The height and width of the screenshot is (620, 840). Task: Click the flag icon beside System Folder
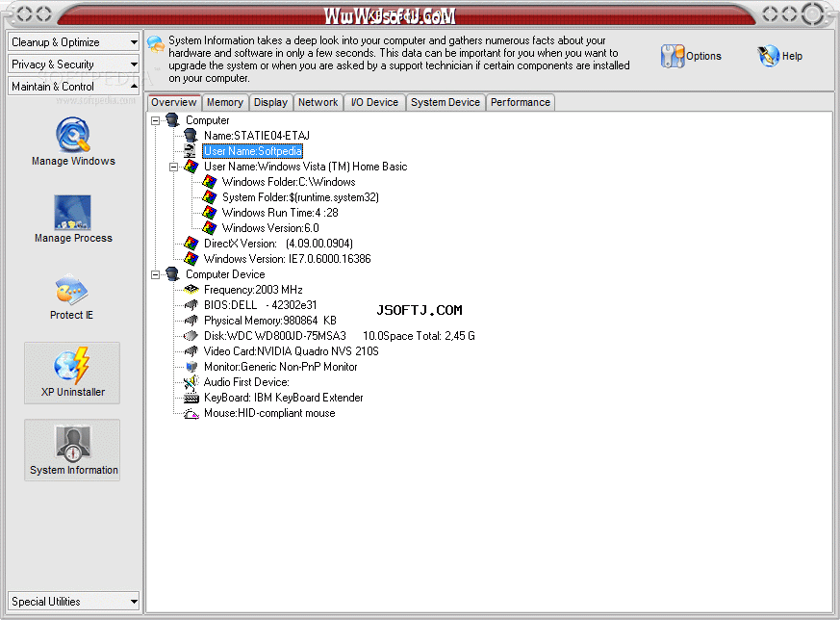pos(210,197)
